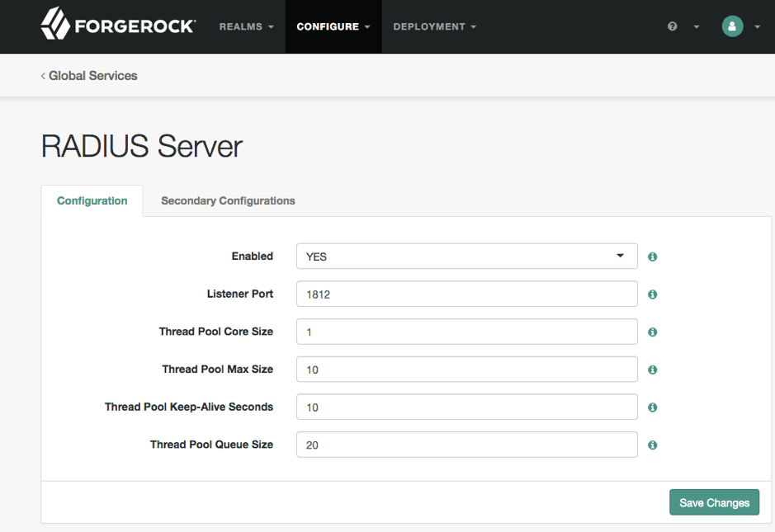Open the Configure dropdown menu

(x=333, y=26)
